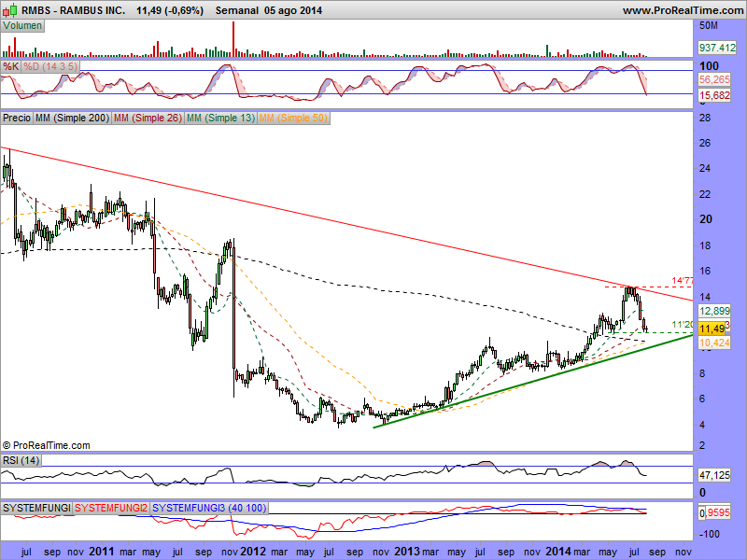Click the 2014 year marker on time axis
The image size is (747, 560).
557,552
